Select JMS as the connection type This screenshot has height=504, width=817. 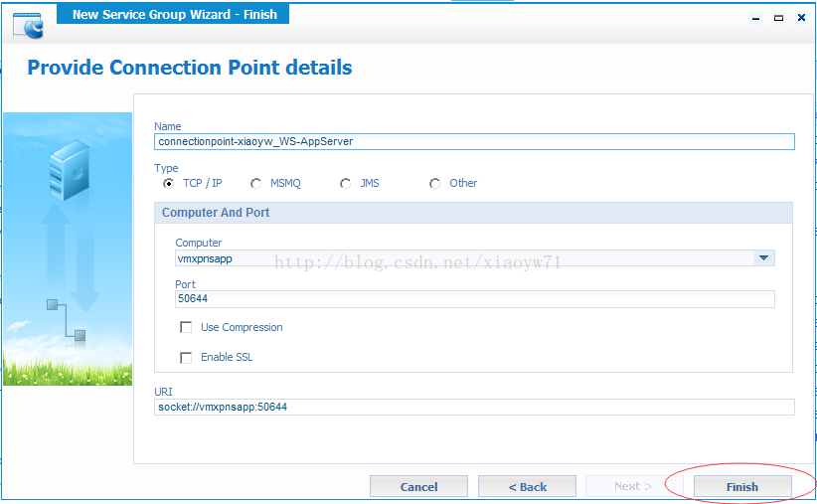click(346, 184)
